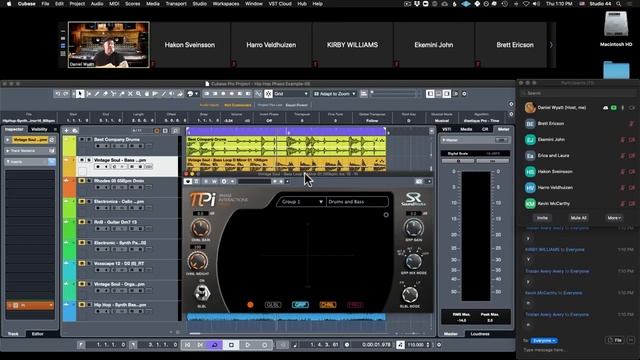Toggle the Read automation R button in plugin
This screenshot has height=360, width=640.
(206, 181)
